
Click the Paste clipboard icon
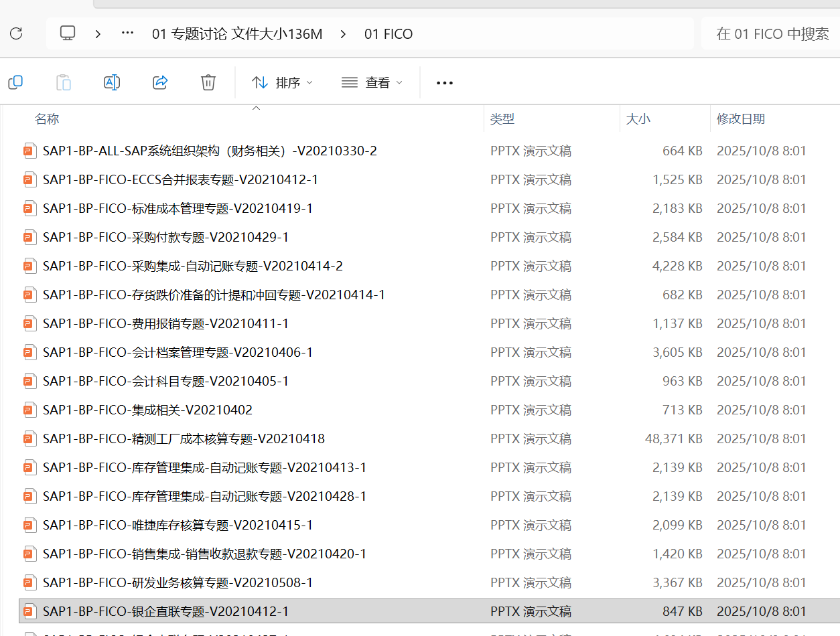click(x=64, y=82)
